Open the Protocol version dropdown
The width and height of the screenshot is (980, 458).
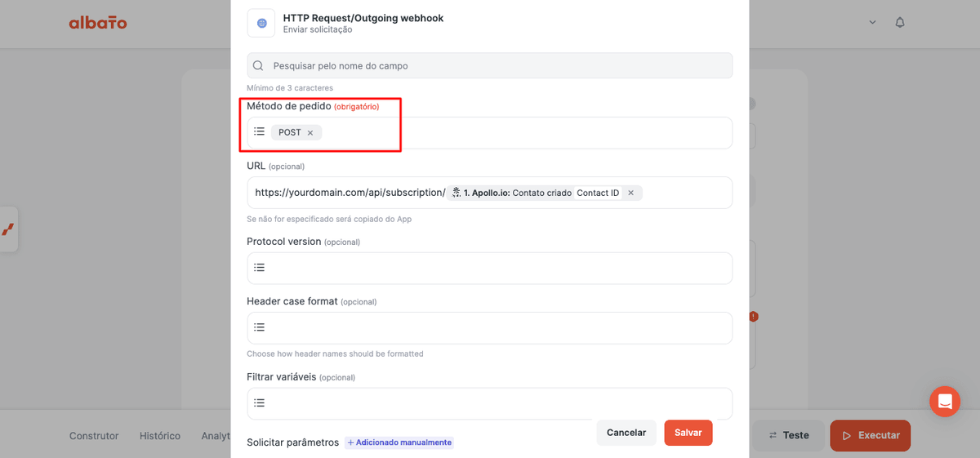tap(489, 268)
